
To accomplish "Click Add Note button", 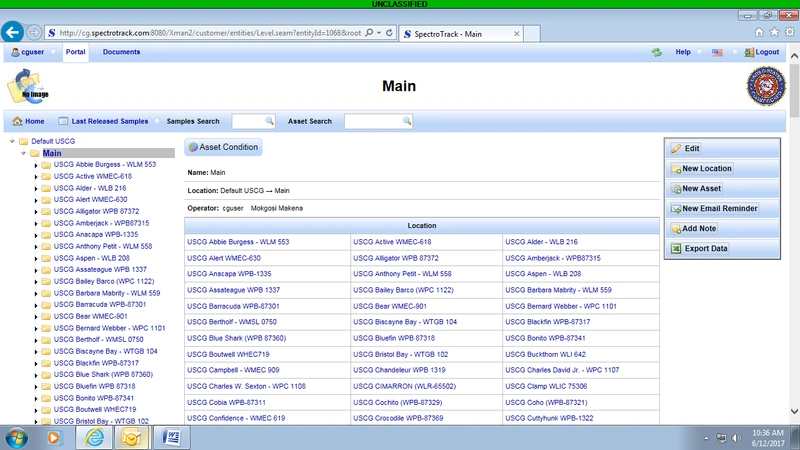I will 694,229.
